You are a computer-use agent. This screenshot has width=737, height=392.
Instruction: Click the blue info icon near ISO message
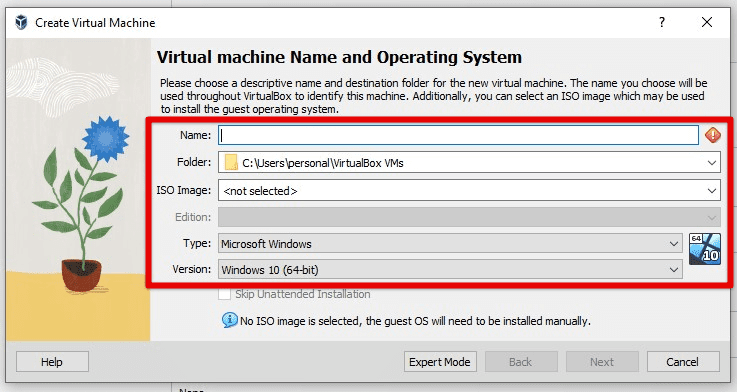pyautogui.click(x=229, y=321)
